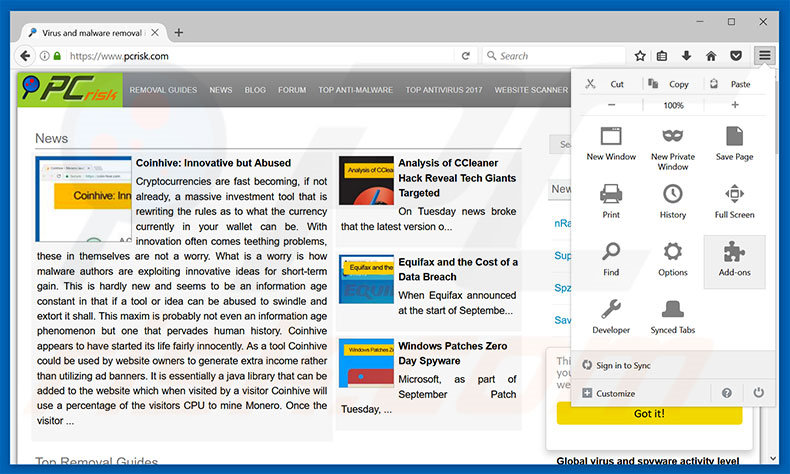Open TOP ANTI-MALWARE nav item
Viewport: 790px width, 474px height.
[x=355, y=90]
